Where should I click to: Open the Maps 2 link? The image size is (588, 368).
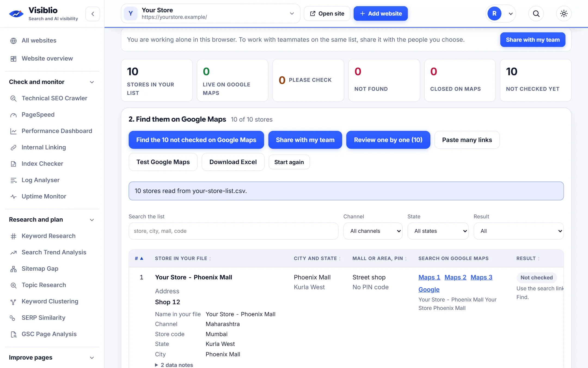[x=455, y=277]
